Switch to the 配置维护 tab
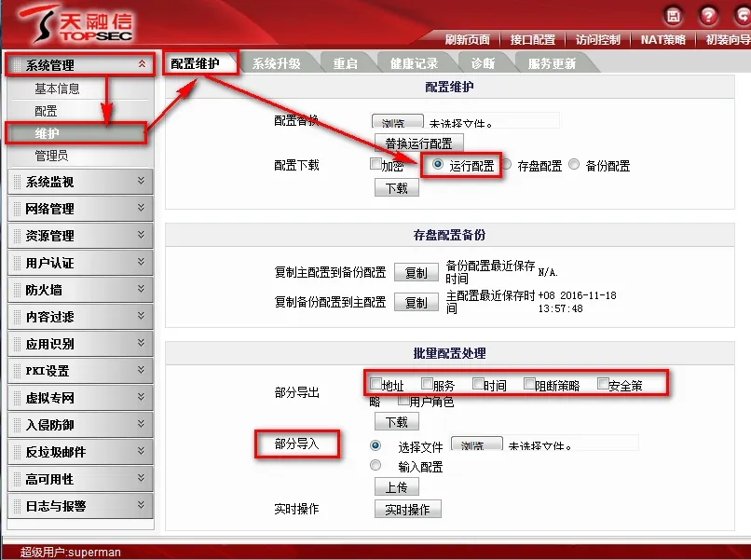Screen dimensions: 751x560 pos(196,63)
